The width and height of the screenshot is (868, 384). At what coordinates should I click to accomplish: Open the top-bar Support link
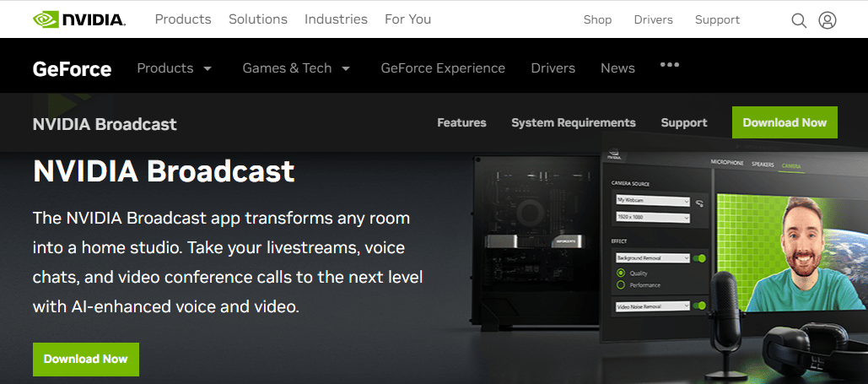(x=717, y=20)
